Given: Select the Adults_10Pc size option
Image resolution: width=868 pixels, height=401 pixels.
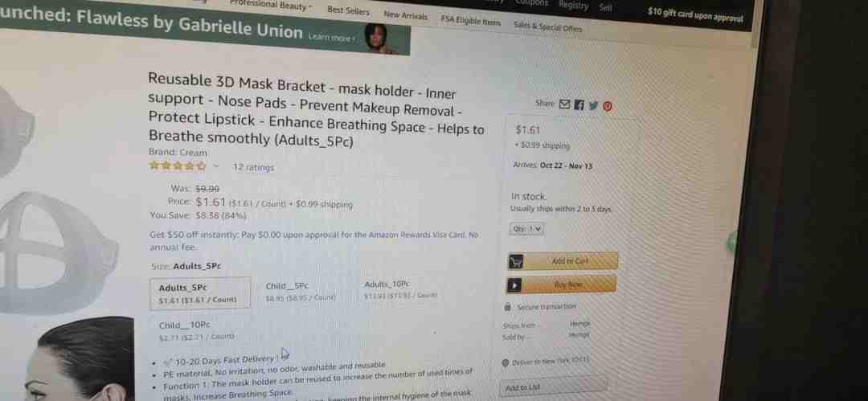Looking at the screenshot, I should click(x=400, y=289).
